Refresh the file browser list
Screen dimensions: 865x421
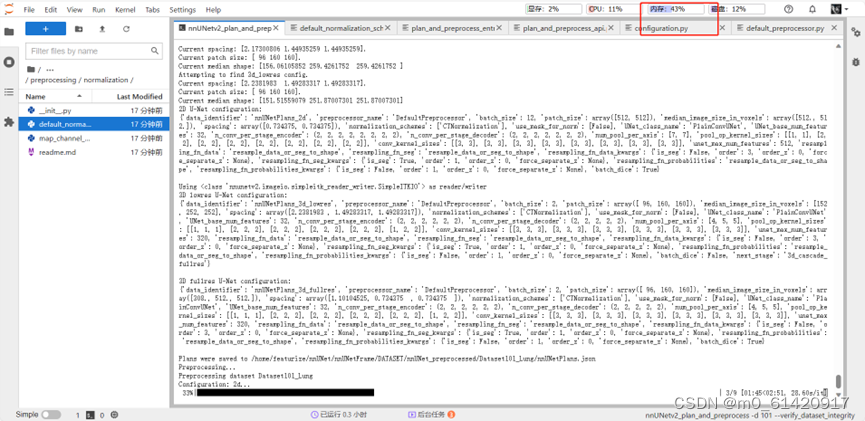point(126,29)
